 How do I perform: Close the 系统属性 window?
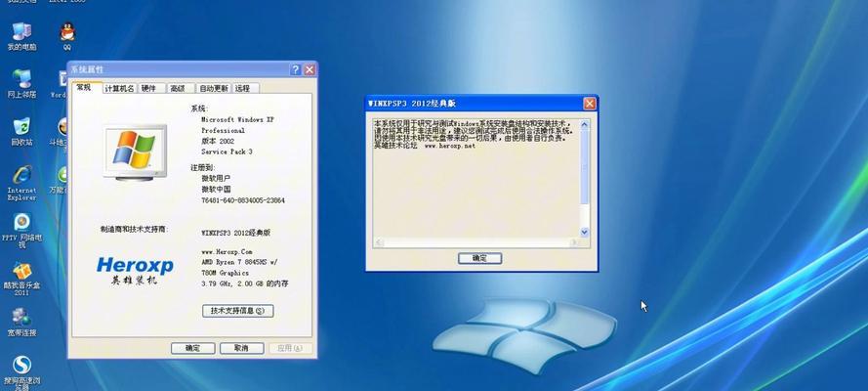pos(310,69)
